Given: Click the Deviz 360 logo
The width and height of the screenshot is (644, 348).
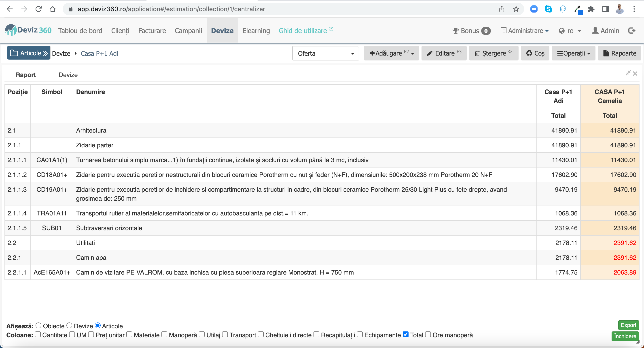Looking at the screenshot, I should [x=28, y=30].
